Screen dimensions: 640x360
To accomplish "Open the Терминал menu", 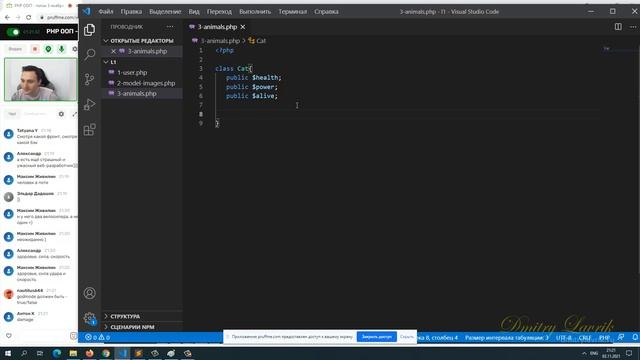I will tap(292, 11).
